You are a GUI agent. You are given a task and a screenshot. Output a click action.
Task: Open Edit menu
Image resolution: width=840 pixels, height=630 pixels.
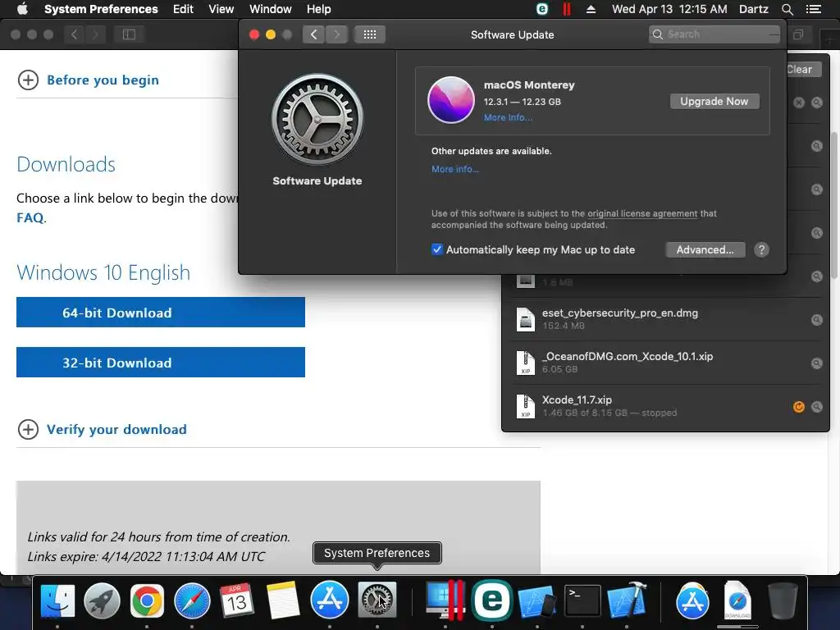point(183,9)
